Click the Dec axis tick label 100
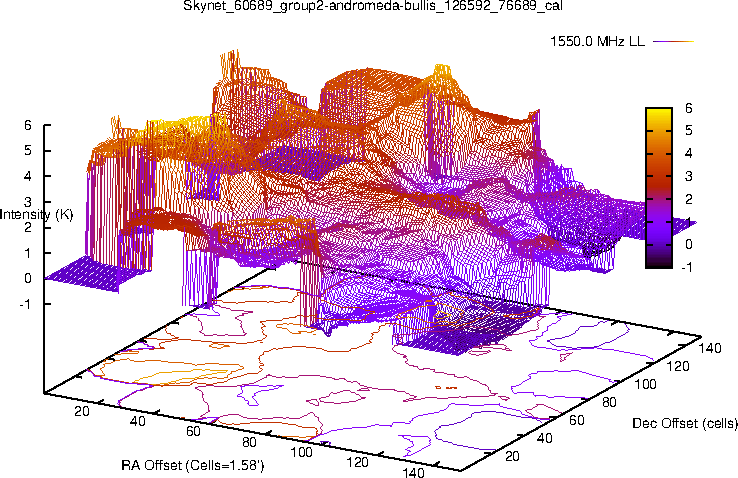 [x=645, y=384]
